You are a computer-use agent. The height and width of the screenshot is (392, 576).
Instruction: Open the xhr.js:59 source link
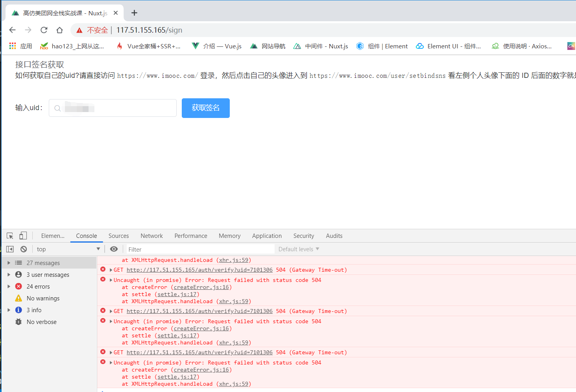click(234, 260)
